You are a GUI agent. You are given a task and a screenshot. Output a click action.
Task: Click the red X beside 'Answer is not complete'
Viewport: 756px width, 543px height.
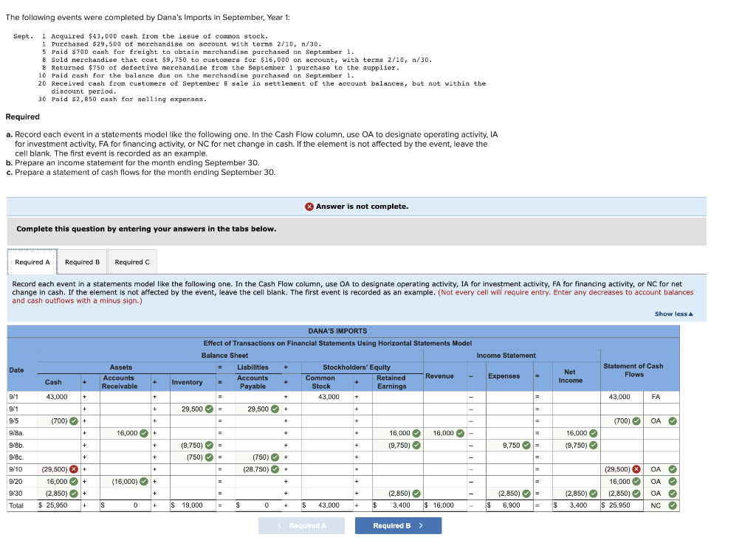coord(309,207)
